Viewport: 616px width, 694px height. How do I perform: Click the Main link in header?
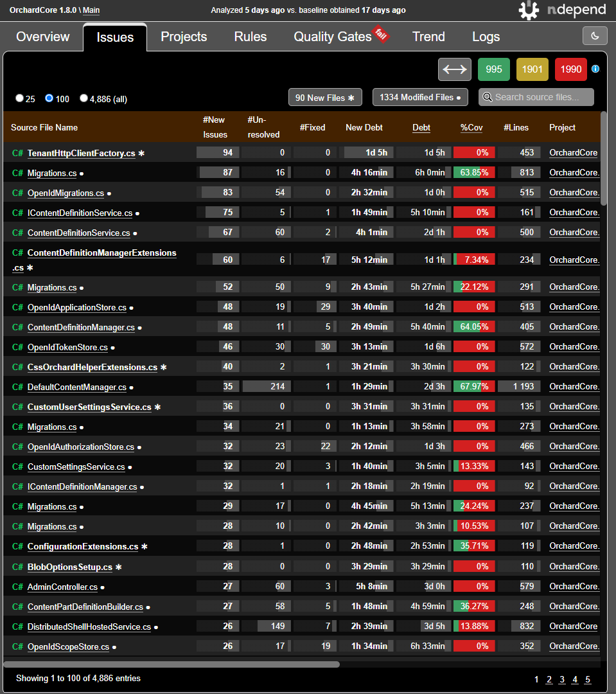tap(91, 10)
